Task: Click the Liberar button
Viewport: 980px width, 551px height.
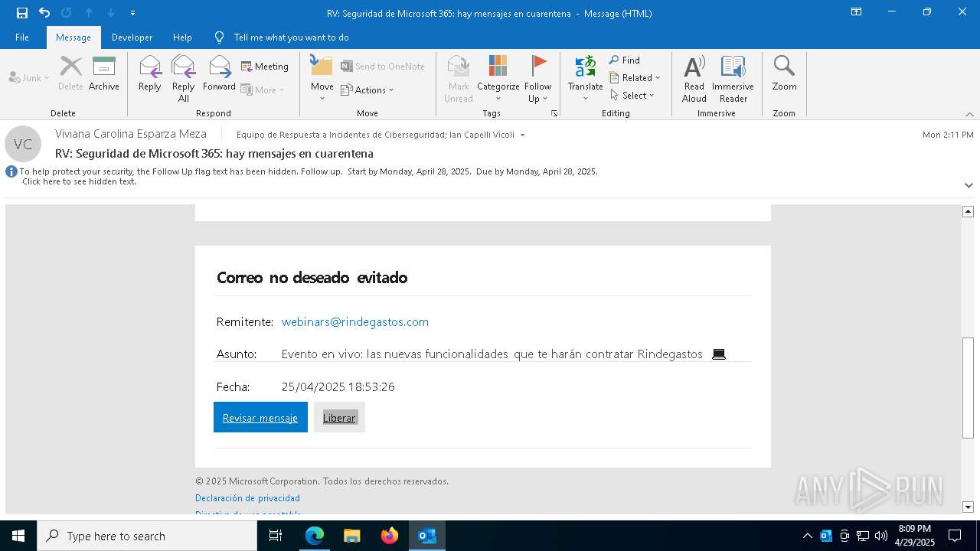Action: 339,417
